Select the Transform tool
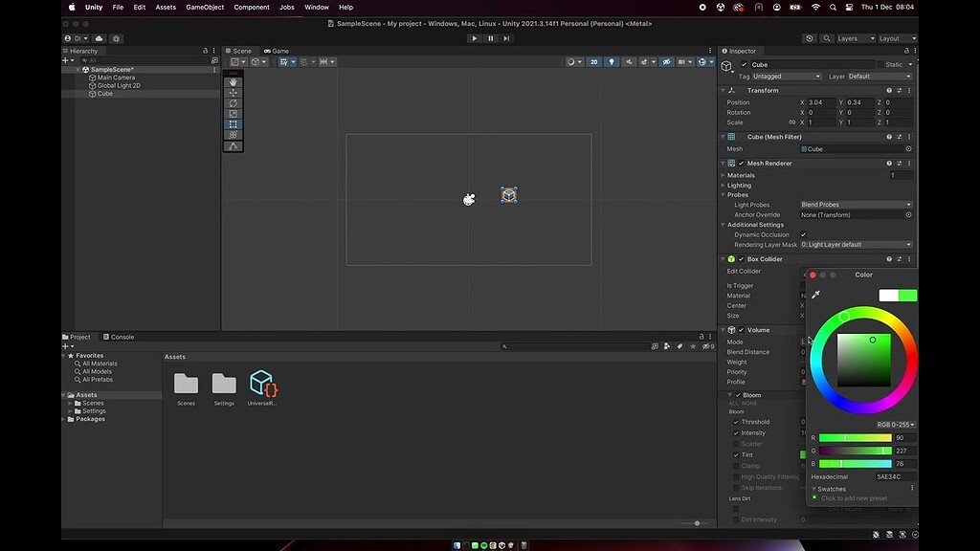The image size is (980, 551). click(x=234, y=135)
